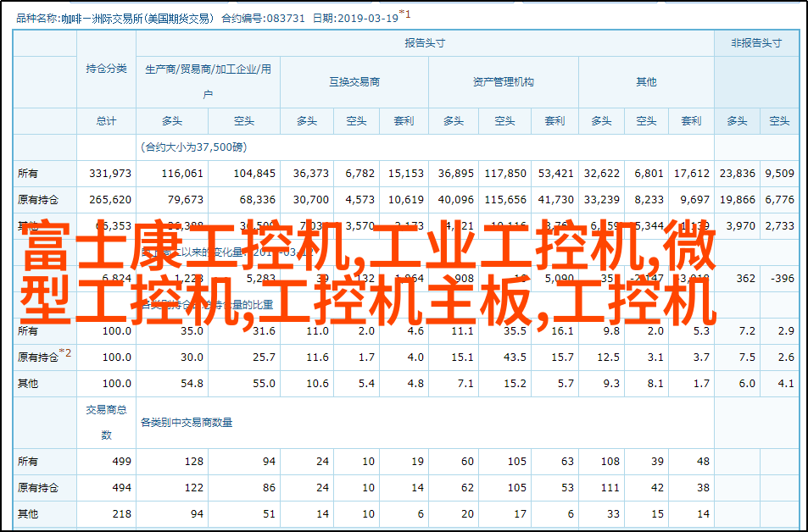Select the date text 日期:2019-03-19
The height and width of the screenshot is (532, 808).
(355, 19)
